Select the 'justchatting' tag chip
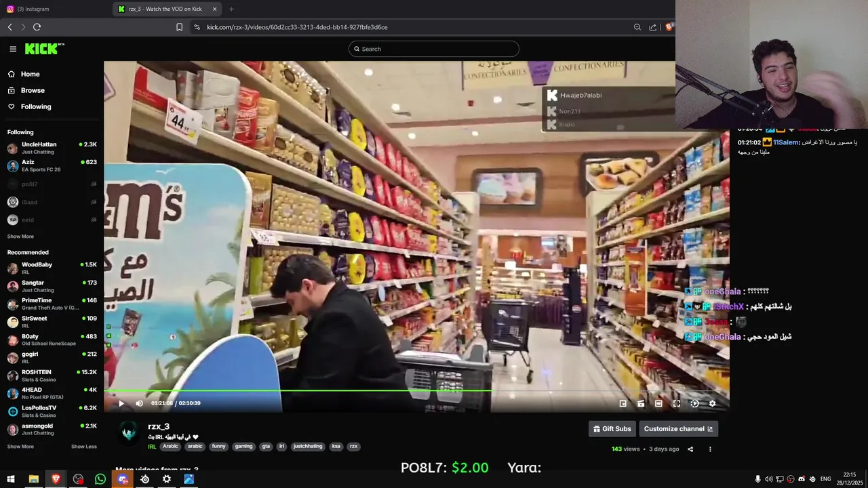Viewport: 868px width, 488px height. tap(308, 447)
